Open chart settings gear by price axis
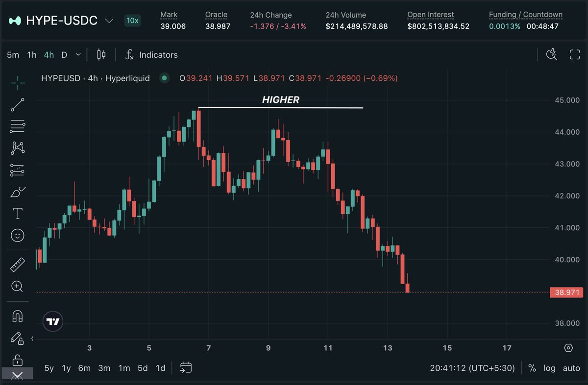Viewport: 588px width, 385px height. tap(568, 348)
